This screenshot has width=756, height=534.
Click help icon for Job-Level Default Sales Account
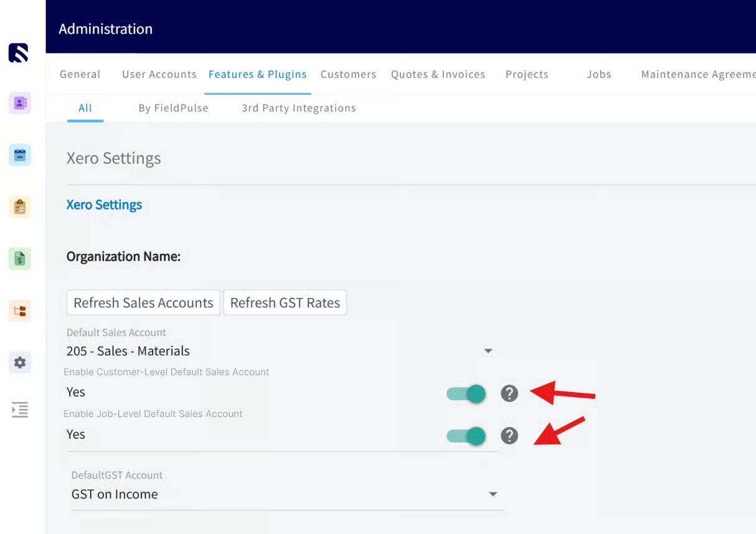pyautogui.click(x=509, y=436)
